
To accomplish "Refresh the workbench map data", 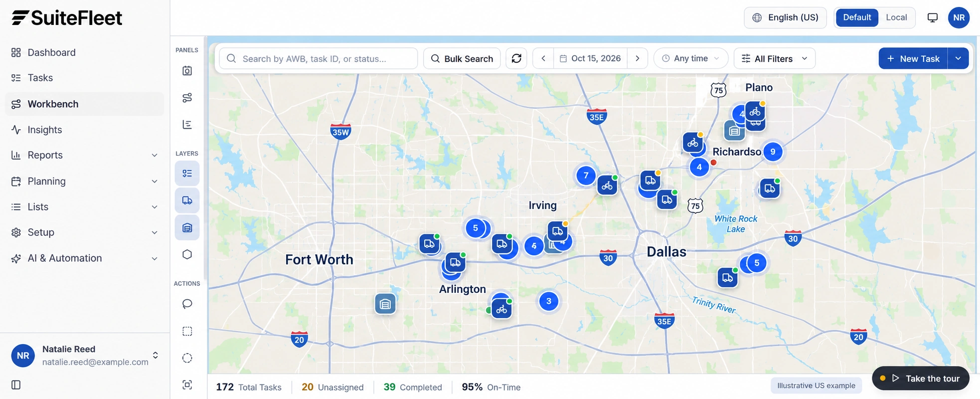I will click(x=516, y=58).
